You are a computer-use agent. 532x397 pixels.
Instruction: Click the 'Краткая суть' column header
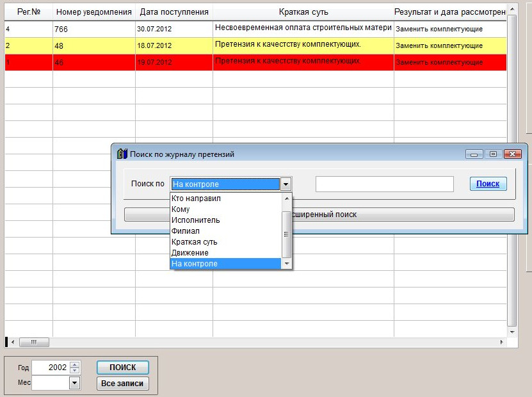[x=303, y=12]
